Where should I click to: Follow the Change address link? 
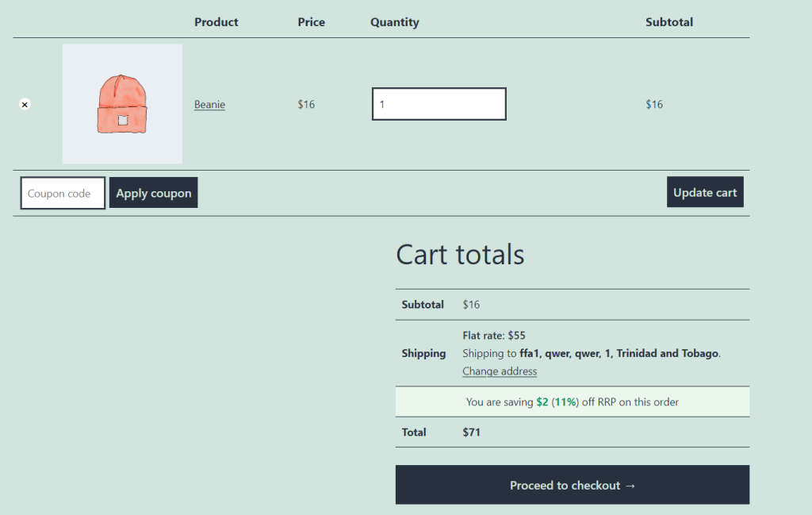[x=500, y=371]
